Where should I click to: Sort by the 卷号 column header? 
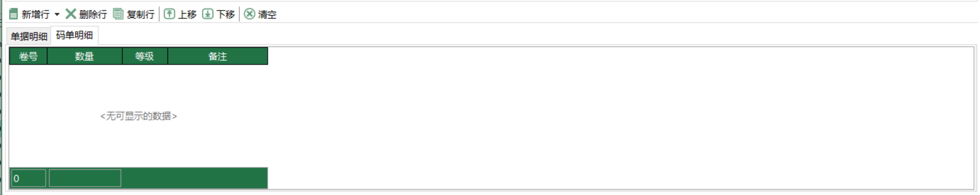click(28, 56)
